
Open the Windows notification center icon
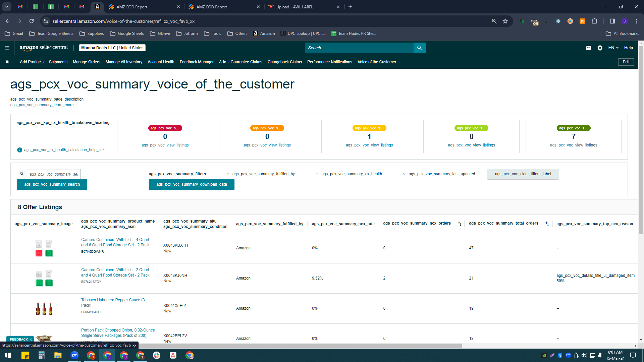pyautogui.click(x=633, y=355)
